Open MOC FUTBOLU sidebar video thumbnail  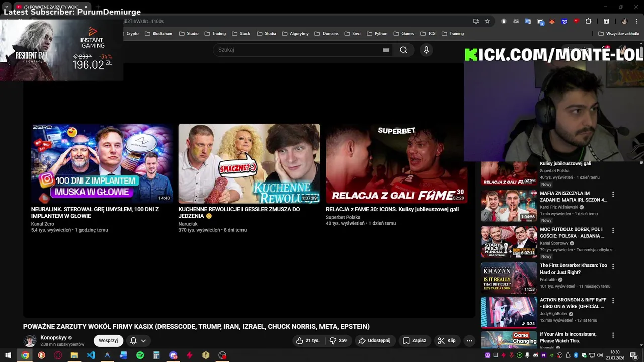coord(509,242)
